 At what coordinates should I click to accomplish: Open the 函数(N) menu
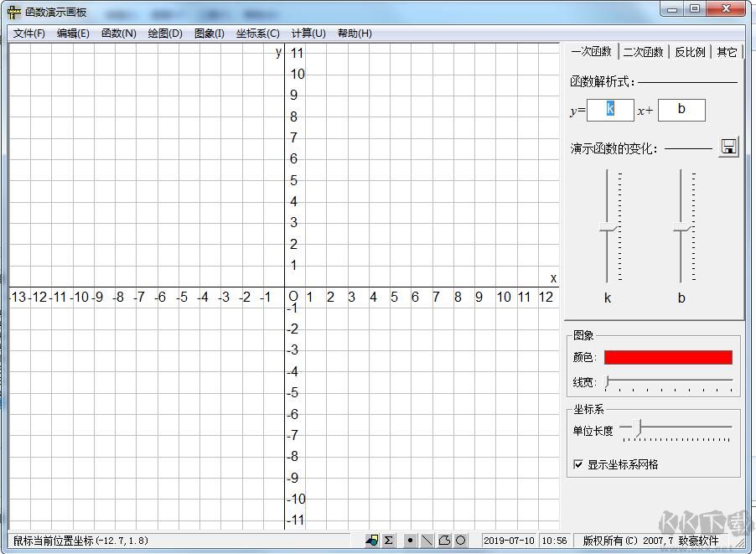pyautogui.click(x=119, y=34)
